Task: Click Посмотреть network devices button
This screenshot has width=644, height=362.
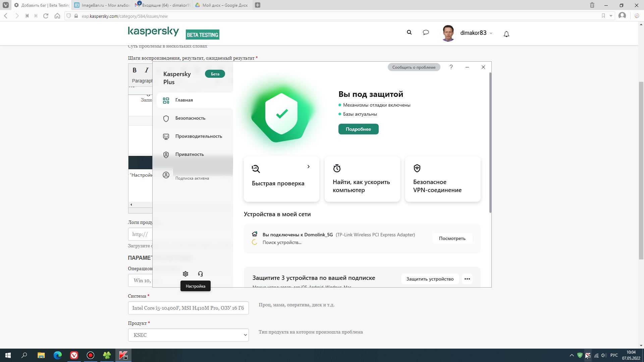Action: coord(452,239)
